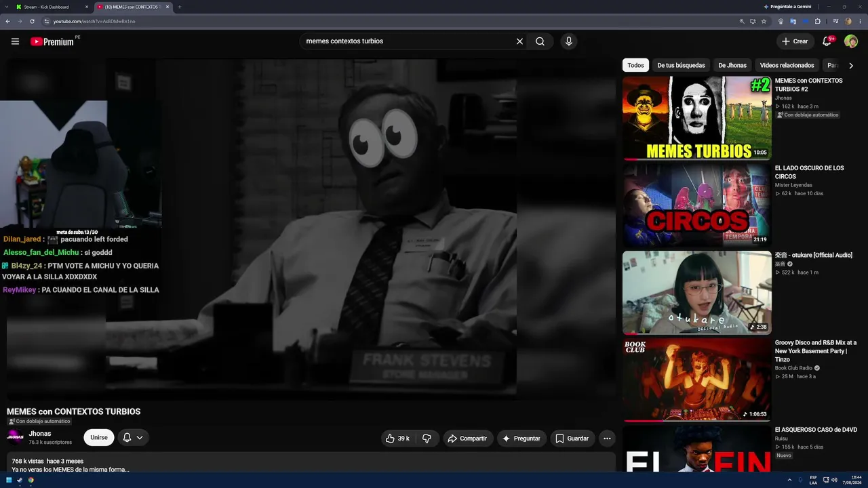Open the Crear menu
This screenshot has width=868, height=488.
pos(795,41)
